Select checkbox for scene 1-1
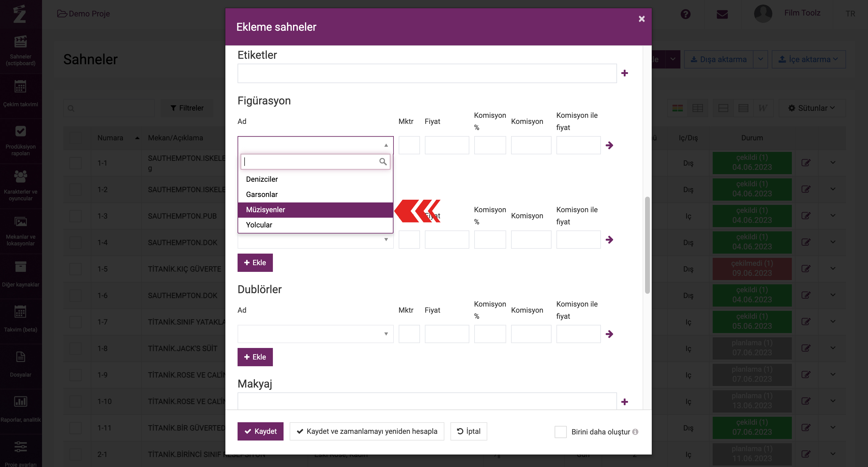This screenshot has width=868, height=467. click(75, 163)
